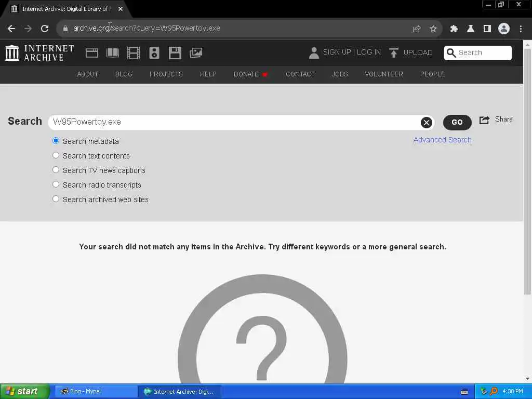Click the browser address bar URL
The height and width of the screenshot is (399, 532).
click(x=147, y=29)
